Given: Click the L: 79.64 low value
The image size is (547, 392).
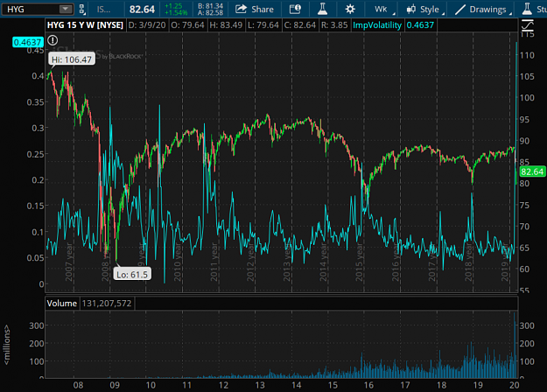Looking at the screenshot, I should [263, 25].
